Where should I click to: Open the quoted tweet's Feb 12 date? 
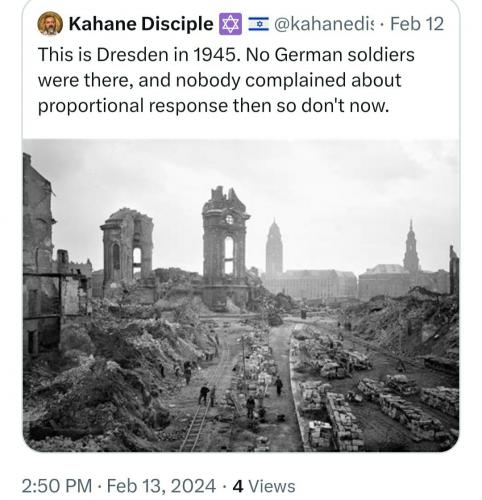point(417,24)
